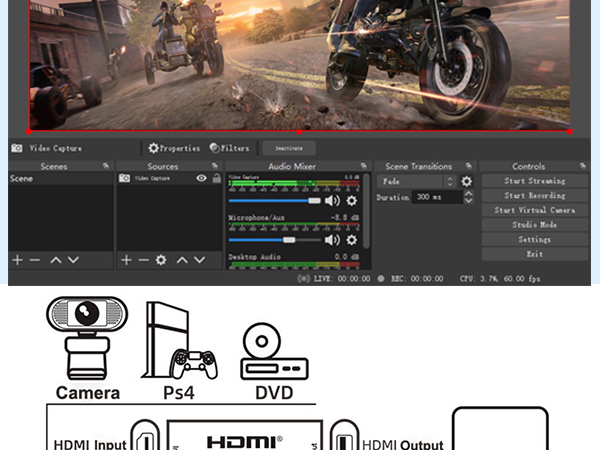Pop out the Scene Transitions dock
This screenshot has width=600, height=450.
pos(468,166)
